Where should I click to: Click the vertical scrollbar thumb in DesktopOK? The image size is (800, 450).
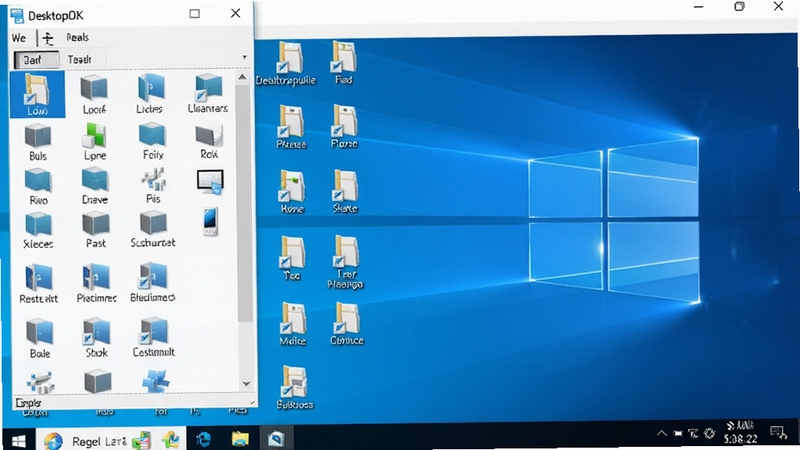pyautogui.click(x=244, y=203)
